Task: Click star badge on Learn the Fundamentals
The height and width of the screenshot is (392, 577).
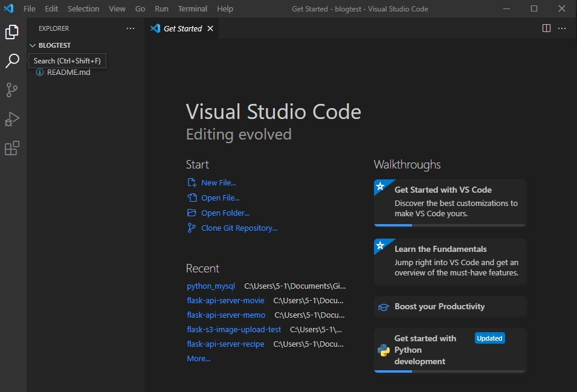Action: 381,245
